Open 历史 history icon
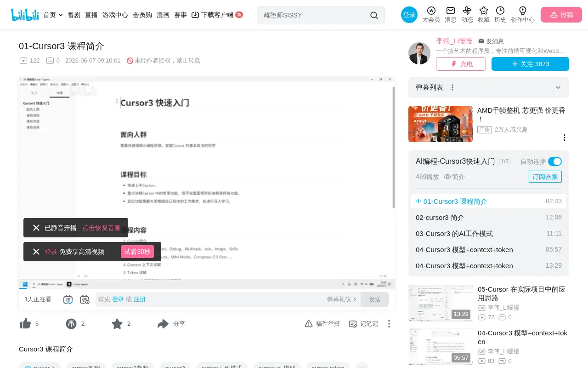Viewport: 588px width, 368px height. tap(500, 11)
